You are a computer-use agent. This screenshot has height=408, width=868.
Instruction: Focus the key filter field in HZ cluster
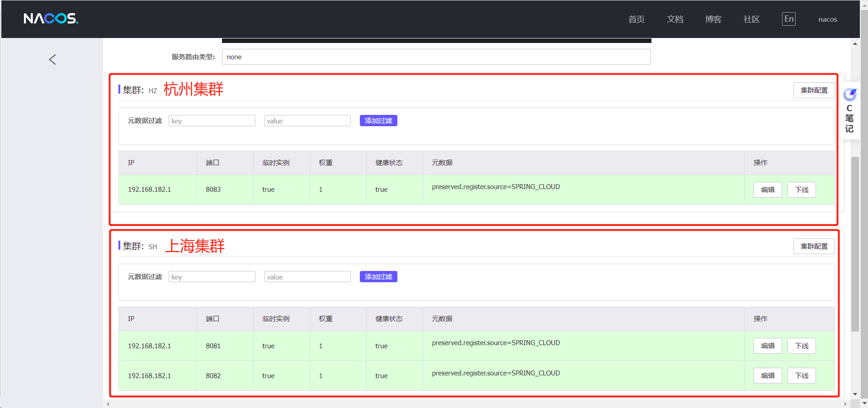coord(212,121)
